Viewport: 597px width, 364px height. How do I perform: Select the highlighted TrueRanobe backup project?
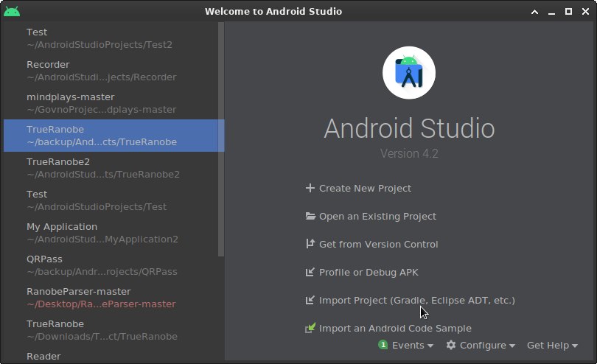pyautogui.click(x=114, y=136)
